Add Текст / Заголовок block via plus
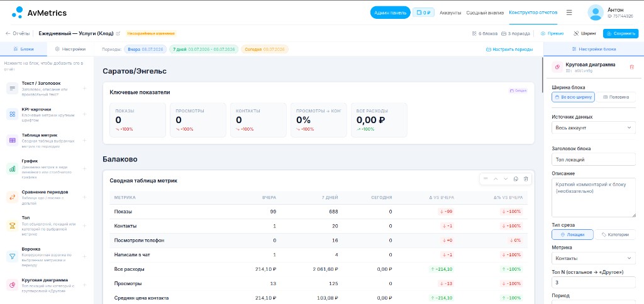Image resolution: width=644 pixels, height=304 pixels. (x=84, y=88)
